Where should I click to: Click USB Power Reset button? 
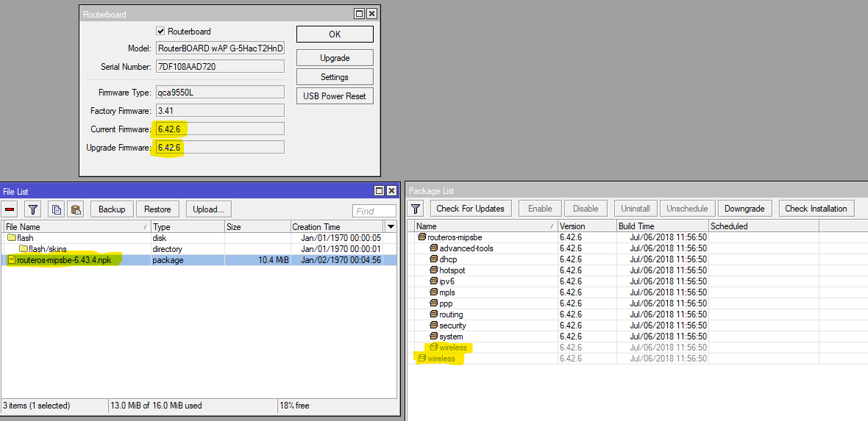pos(335,96)
